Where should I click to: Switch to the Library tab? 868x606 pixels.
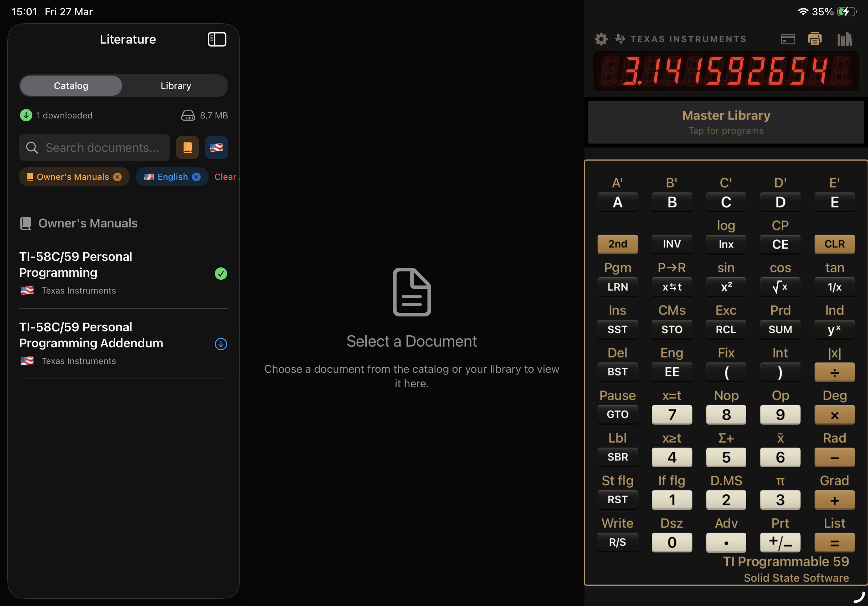coord(176,86)
